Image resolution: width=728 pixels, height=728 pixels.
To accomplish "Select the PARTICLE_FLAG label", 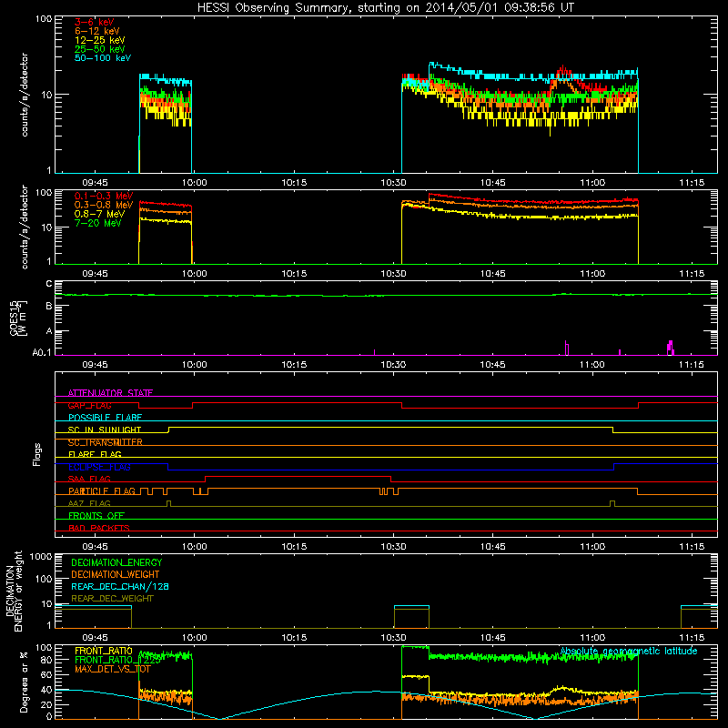I will [102, 490].
